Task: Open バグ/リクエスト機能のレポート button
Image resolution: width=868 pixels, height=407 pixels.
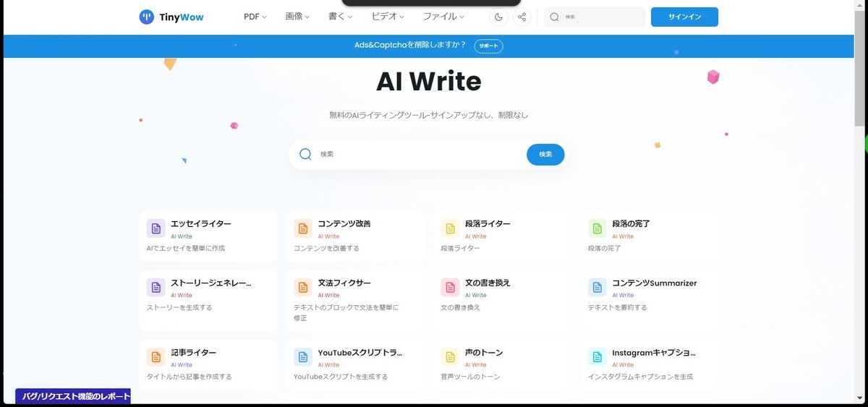Action: (73, 396)
